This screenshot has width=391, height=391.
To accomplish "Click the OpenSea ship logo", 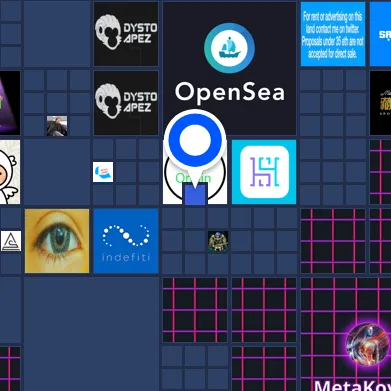I will [x=229, y=48].
